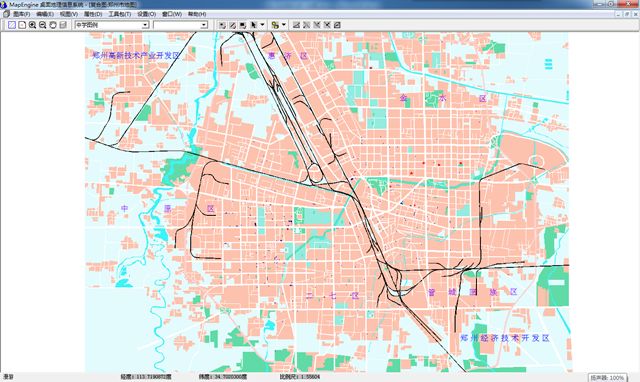Screen dimensions: 640x382
Task: Close the inner map document window
Action: pos(636,14)
